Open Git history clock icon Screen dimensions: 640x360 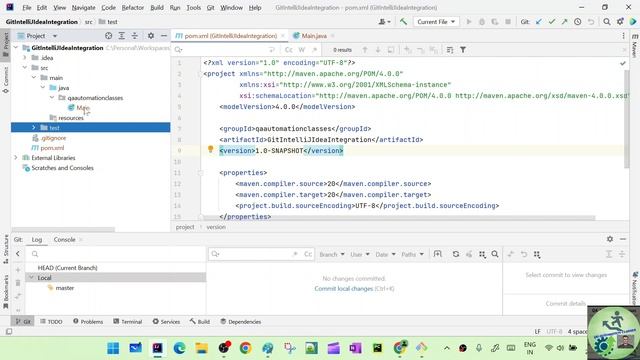pyautogui.click(x=578, y=22)
